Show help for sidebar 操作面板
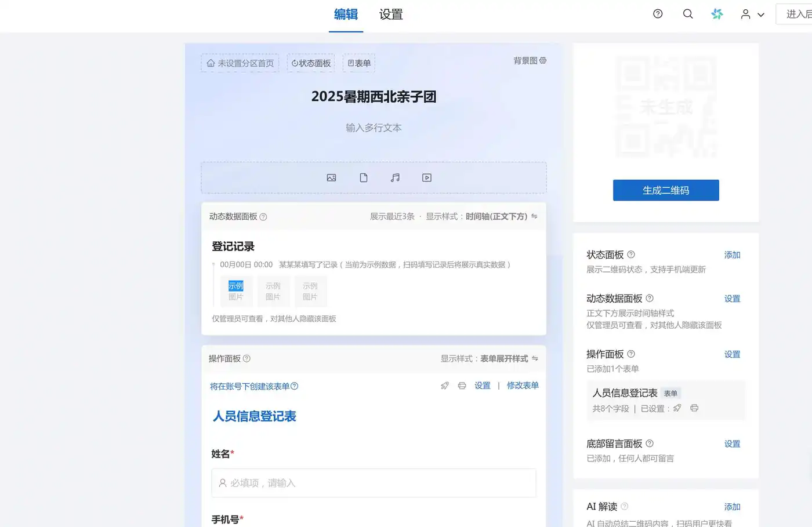This screenshot has height=527, width=812. pyautogui.click(x=631, y=354)
